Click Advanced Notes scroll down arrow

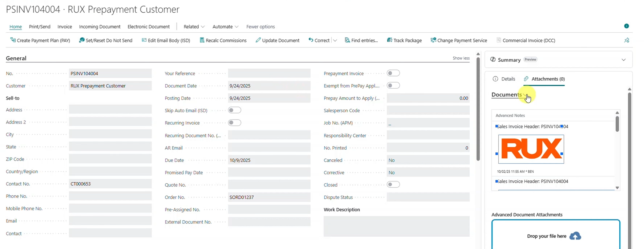pyautogui.click(x=617, y=188)
